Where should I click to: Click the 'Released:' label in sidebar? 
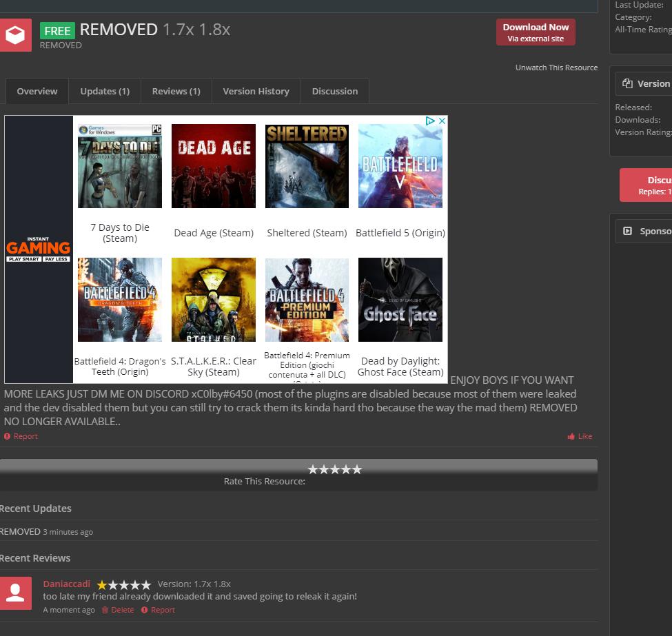633,107
